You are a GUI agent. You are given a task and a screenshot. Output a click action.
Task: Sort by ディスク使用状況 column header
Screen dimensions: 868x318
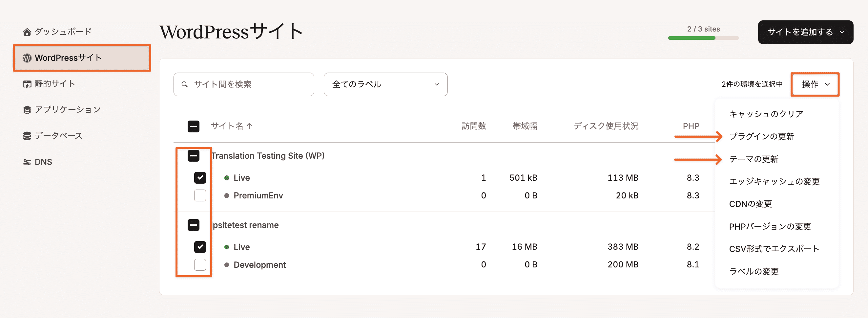(606, 126)
